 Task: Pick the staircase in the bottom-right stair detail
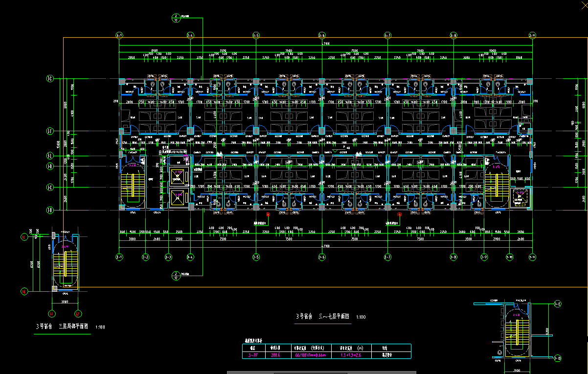click(516, 334)
